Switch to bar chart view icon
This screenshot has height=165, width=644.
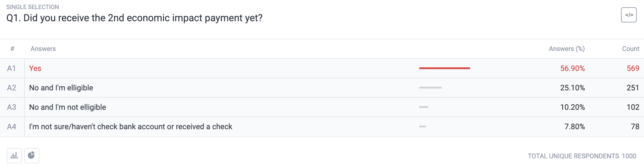coord(14,156)
